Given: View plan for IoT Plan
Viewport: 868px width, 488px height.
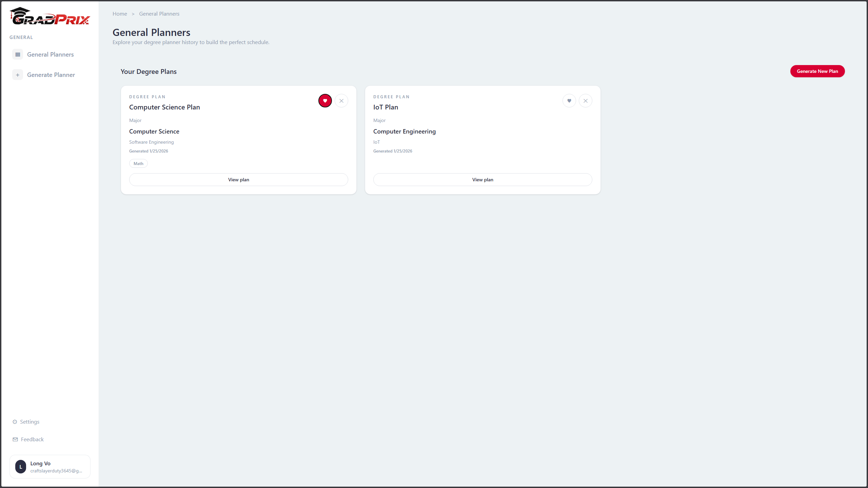Looking at the screenshot, I should (482, 180).
